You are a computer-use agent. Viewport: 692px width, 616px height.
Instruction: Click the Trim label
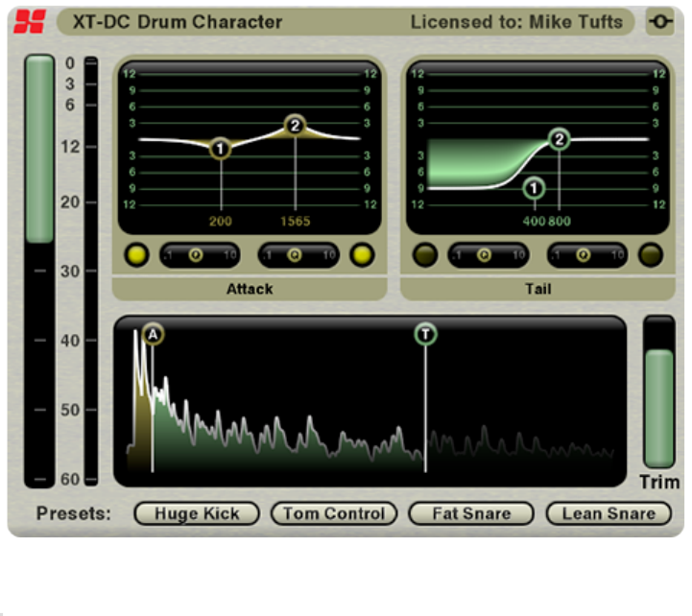[x=659, y=482]
